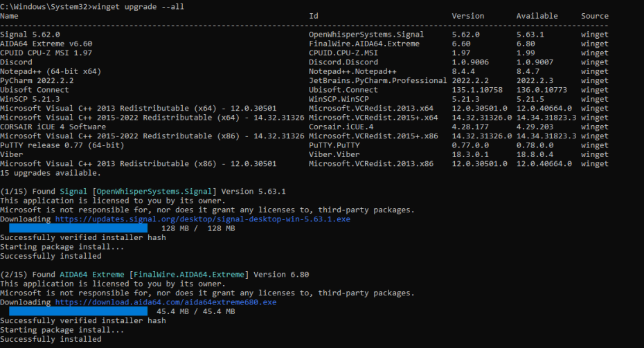Open the Signal desktop download URL

(202, 219)
